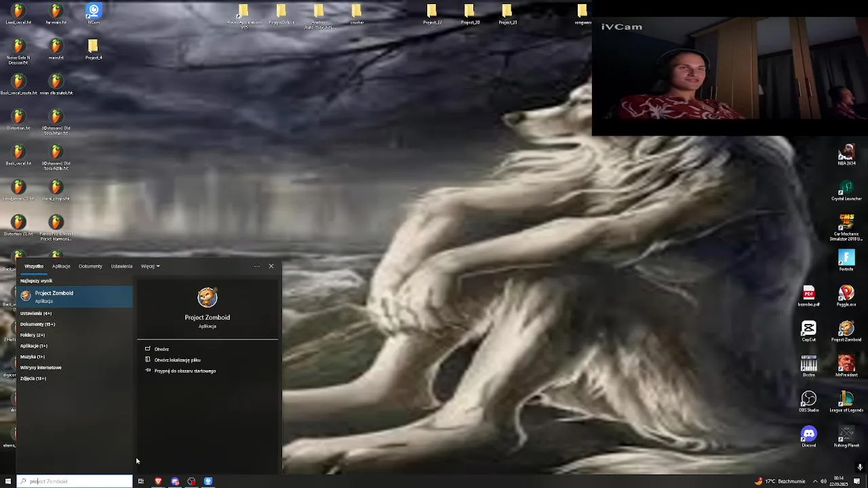Open Task View on the taskbar
The width and height of the screenshot is (868, 488).
pyautogui.click(x=140, y=481)
